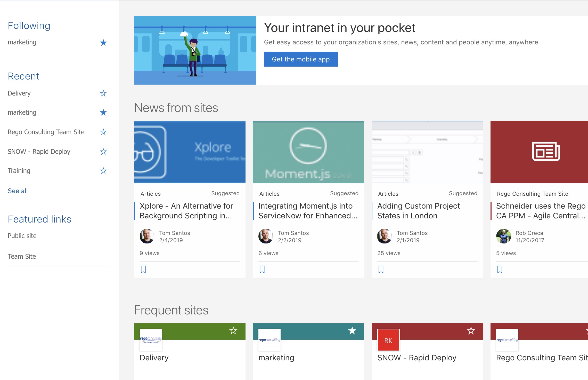Open SNOW - Rapid Deploy frequent site title
Image resolution: width=588 pixels, height=380 pixels.
(417, 358)
